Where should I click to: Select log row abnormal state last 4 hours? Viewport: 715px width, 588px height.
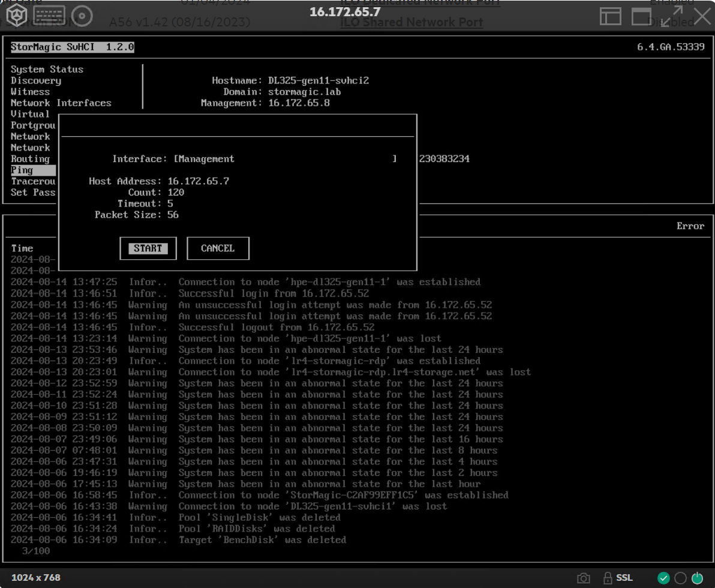(254, 461)
